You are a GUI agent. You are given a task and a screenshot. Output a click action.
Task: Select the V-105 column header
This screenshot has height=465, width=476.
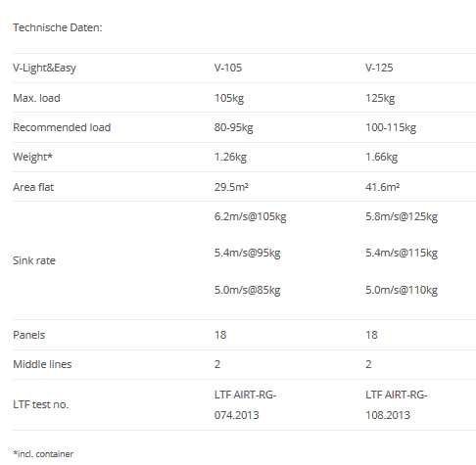tap(228, 68)
